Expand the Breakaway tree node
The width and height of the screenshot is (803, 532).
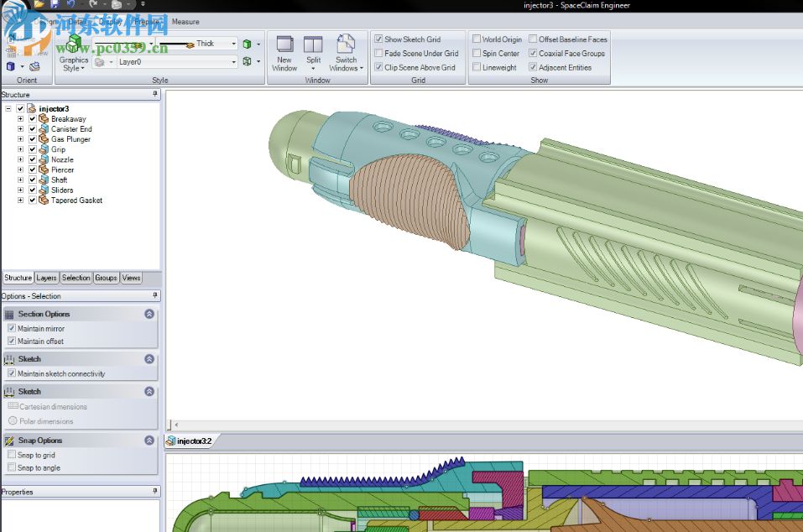click(x=20, y=119)
